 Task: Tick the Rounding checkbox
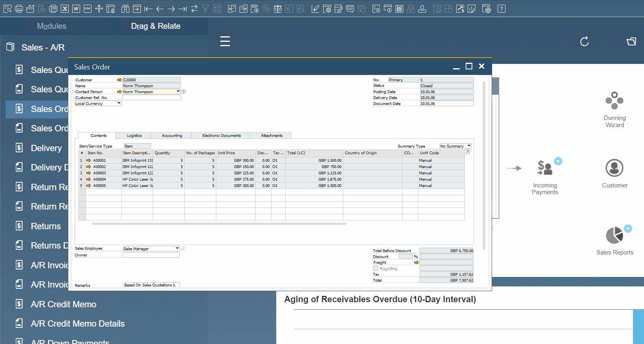(376, 268)
